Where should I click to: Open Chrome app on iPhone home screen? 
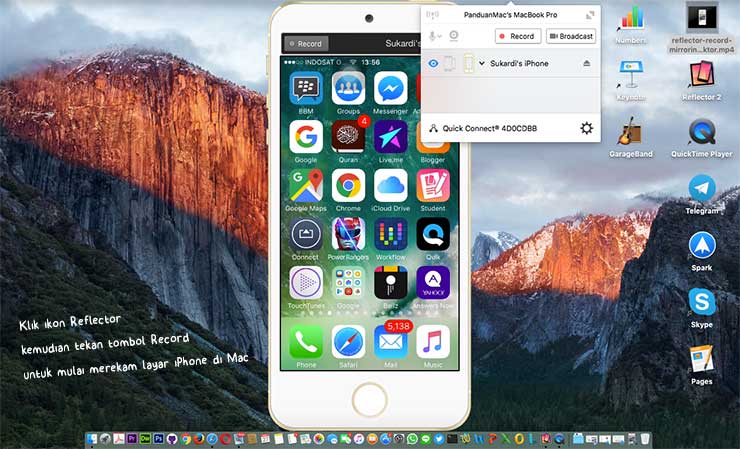pyautogui.click(x=348, y=185)
